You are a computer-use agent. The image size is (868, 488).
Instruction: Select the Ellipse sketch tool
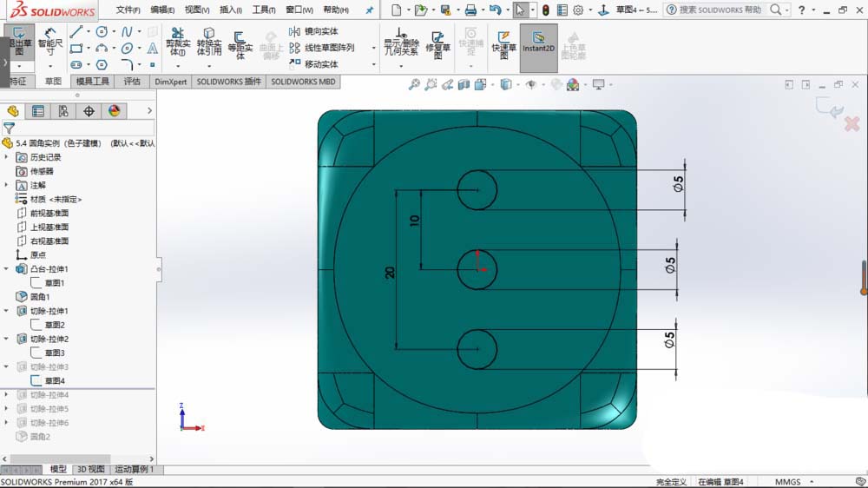coord(128,48)
